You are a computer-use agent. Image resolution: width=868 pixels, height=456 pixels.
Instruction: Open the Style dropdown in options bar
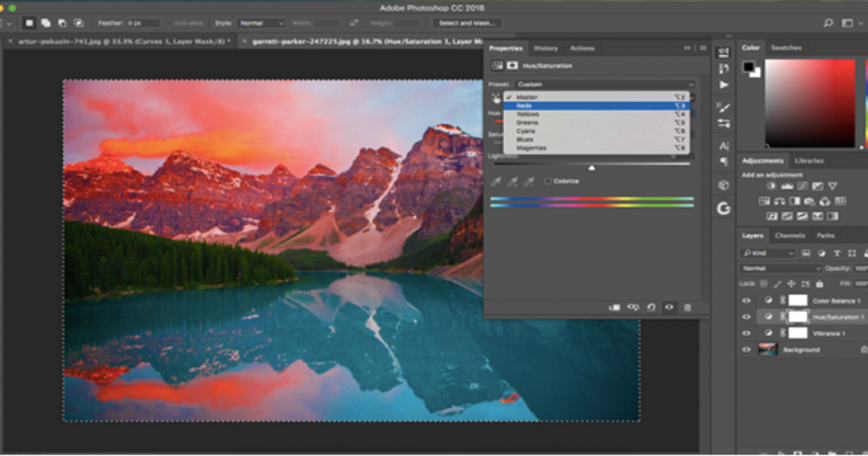click(x=260, y=22)
